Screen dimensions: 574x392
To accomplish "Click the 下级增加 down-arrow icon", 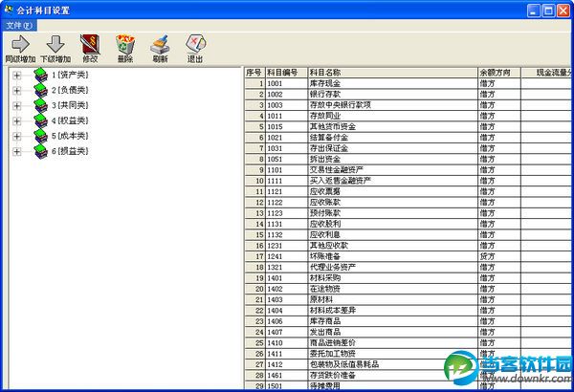I will [x=55, y=44].
